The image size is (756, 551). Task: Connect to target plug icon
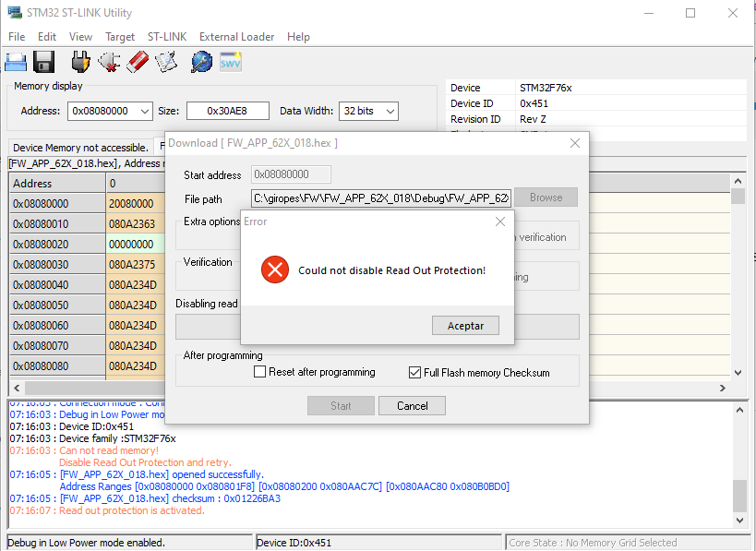click(80, 62)
